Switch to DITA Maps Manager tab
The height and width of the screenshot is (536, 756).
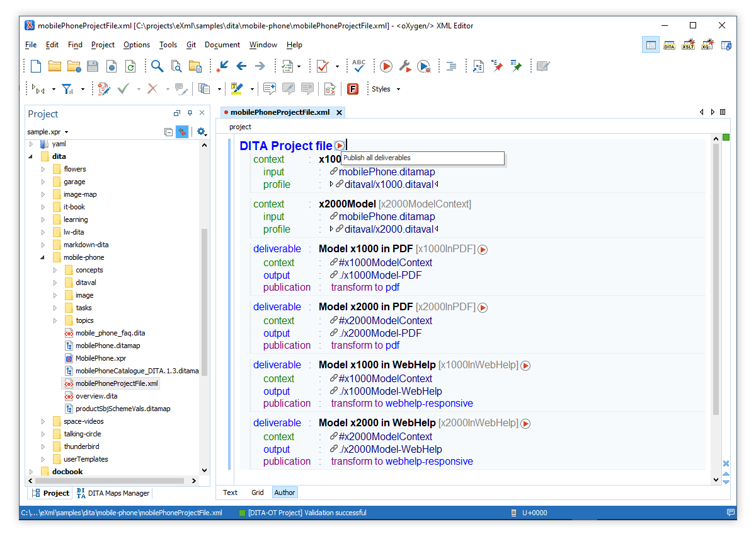(113, 493)
